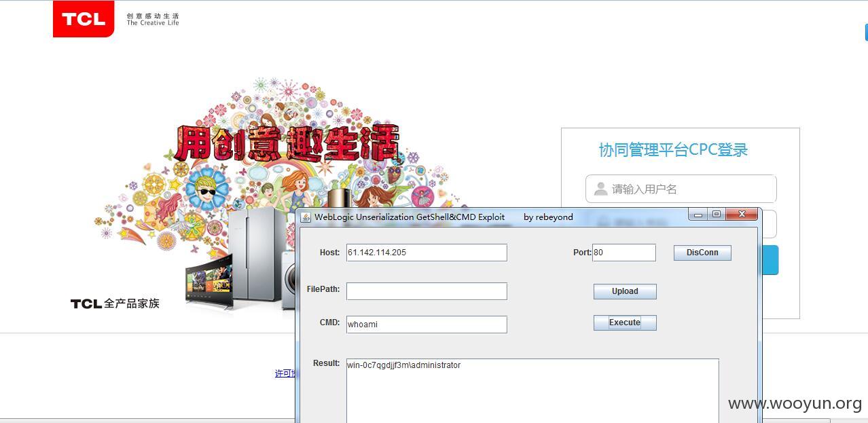
Task: Click the username field on the CPC login page
Action: 681,189
